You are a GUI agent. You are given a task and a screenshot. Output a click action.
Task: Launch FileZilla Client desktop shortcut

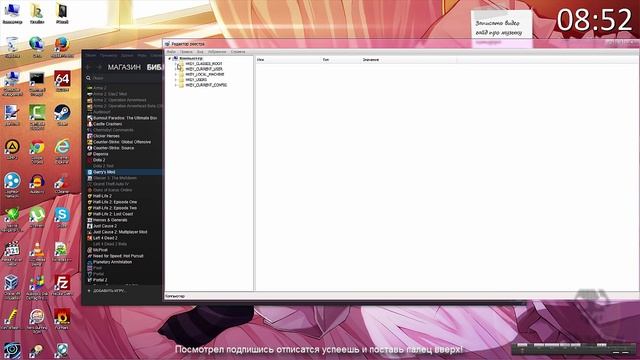pyautogui.click(x=62, y=284)
